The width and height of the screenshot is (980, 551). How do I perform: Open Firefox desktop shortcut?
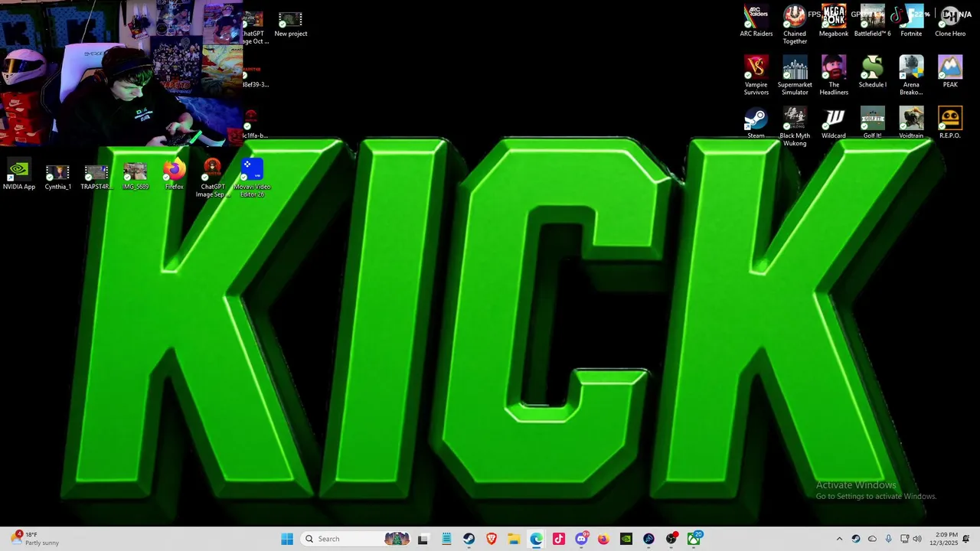coord(175,174)
